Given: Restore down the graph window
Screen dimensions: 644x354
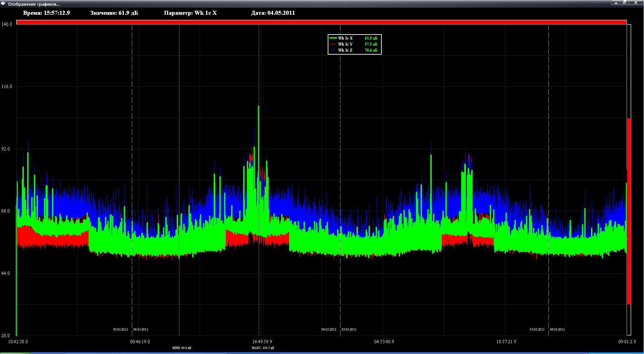Looking at the screenshot, I should coord(625,2).
